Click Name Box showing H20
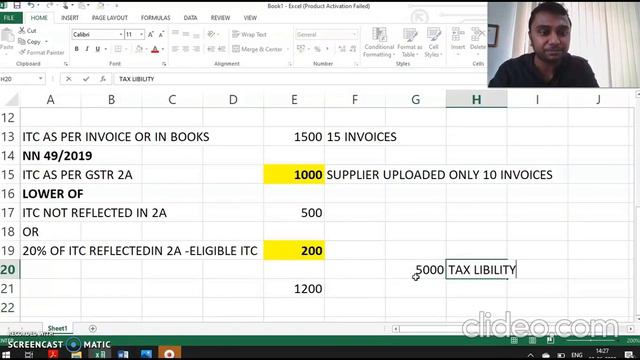 22,79
